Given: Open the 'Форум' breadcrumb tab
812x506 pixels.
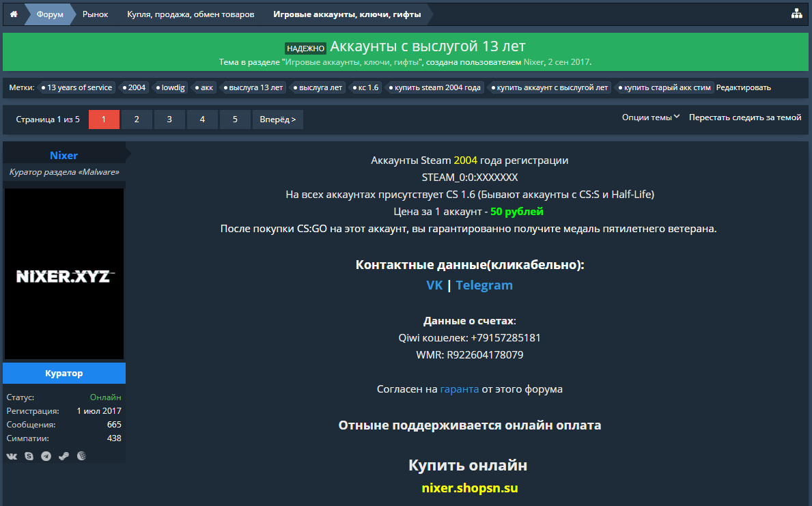Looking at the screenshot, I should point(50,14).
